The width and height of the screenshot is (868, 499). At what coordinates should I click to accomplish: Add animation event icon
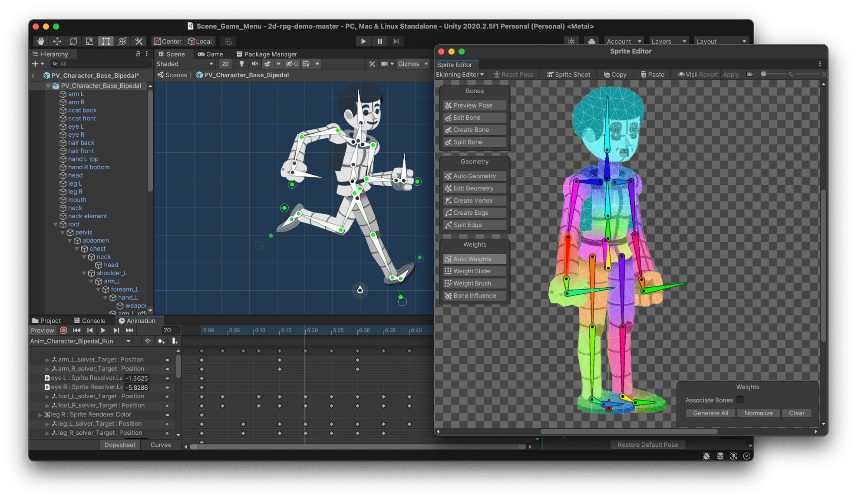[x=175, y=341]
